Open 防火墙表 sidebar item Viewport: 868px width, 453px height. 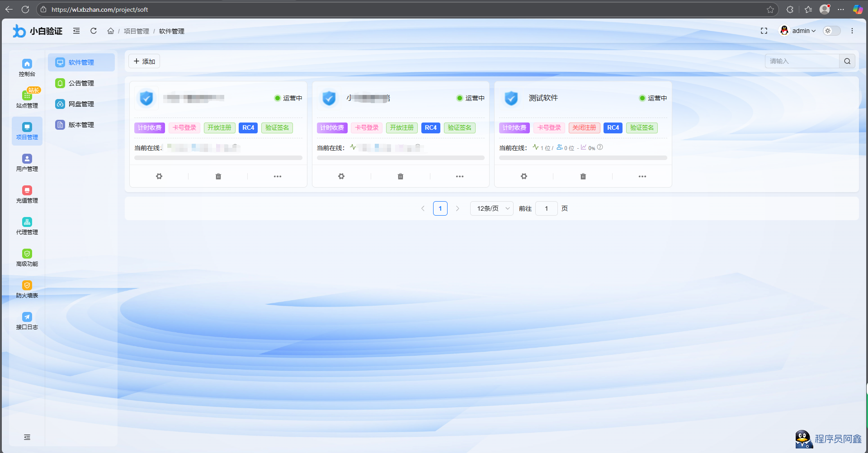[x=27, y=289]
